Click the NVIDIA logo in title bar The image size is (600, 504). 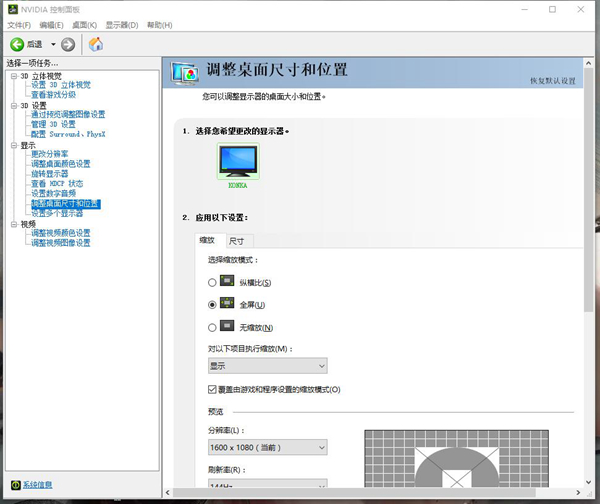coord(13,9)
